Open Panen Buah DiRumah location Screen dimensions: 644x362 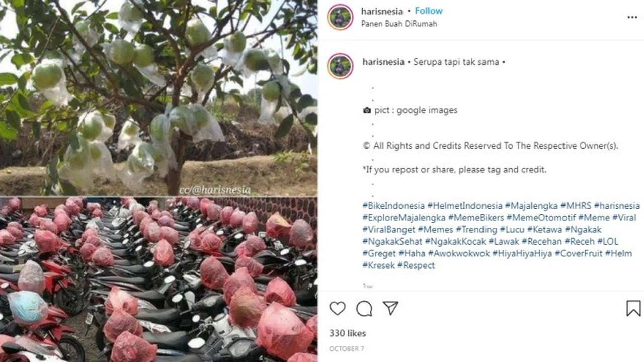coord(399,24)
